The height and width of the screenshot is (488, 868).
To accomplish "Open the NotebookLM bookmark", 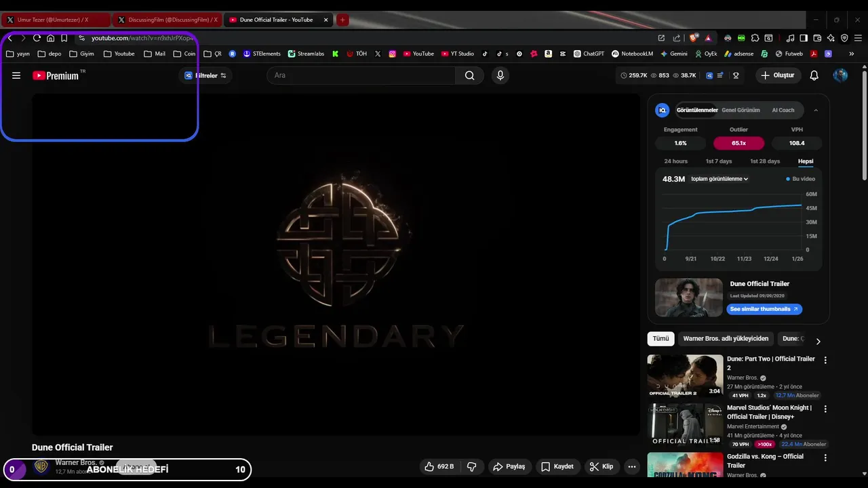I will [632, 54].
